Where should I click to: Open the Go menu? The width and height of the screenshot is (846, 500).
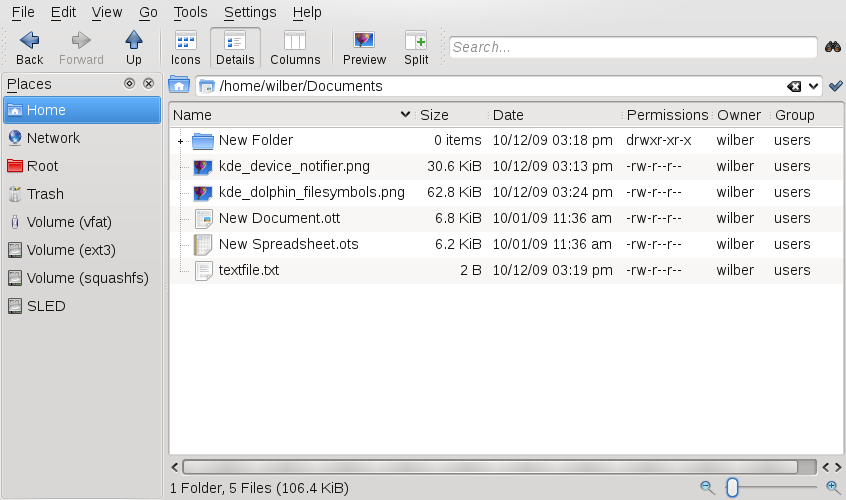tap(148, 12)
